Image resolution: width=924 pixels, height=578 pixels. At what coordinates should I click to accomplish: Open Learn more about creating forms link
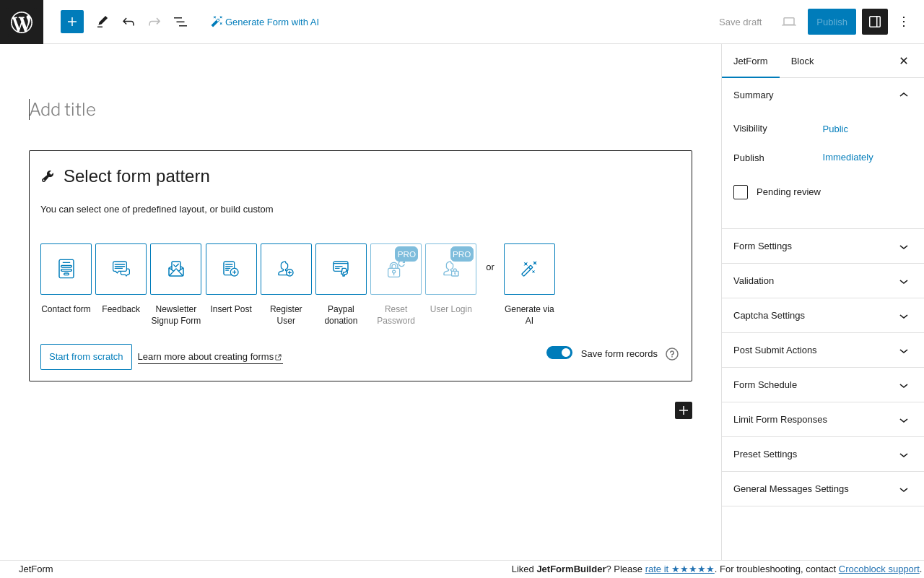[x=210, y=357]
